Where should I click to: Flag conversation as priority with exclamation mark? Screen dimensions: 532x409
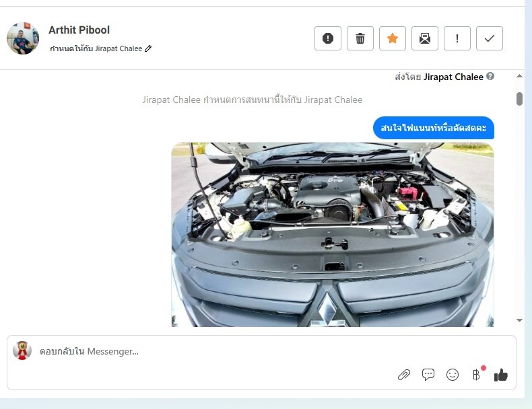457,38
